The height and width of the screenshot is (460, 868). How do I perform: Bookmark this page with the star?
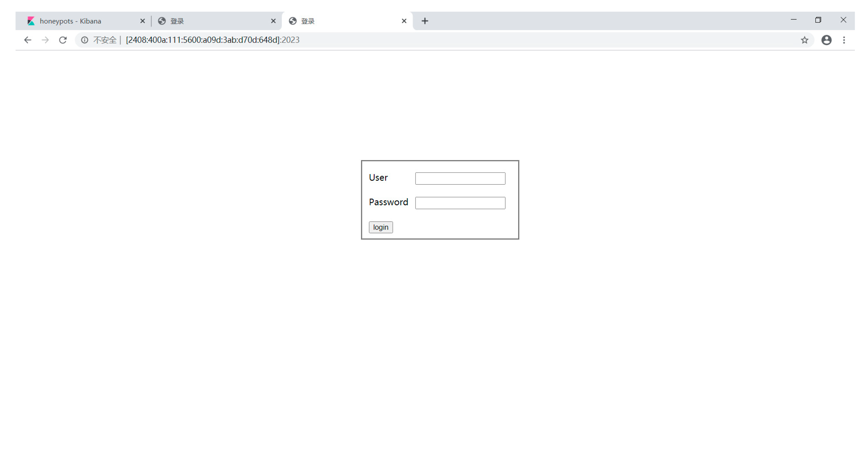tap(804, 40)
